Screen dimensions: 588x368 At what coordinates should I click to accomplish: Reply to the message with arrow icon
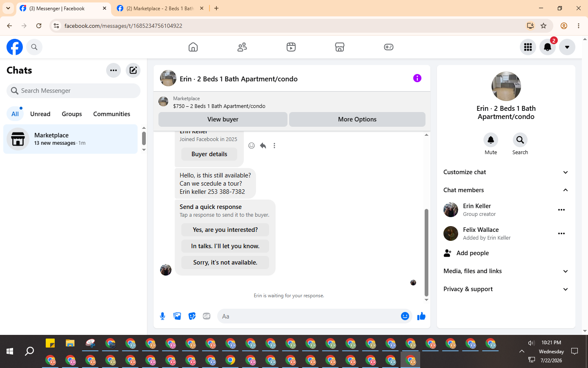coord(263,146)
